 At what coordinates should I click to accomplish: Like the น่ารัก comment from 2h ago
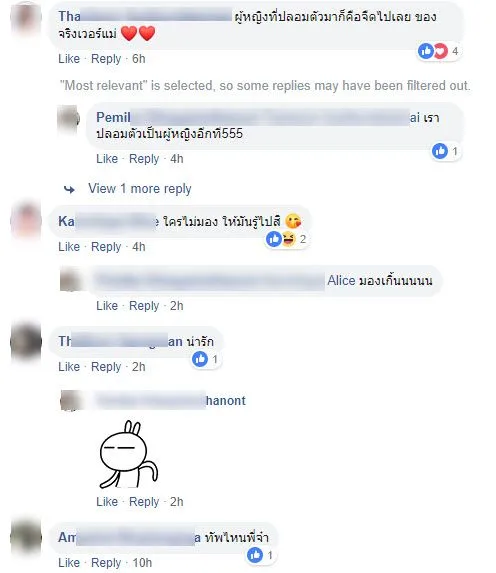click(69, 367)
